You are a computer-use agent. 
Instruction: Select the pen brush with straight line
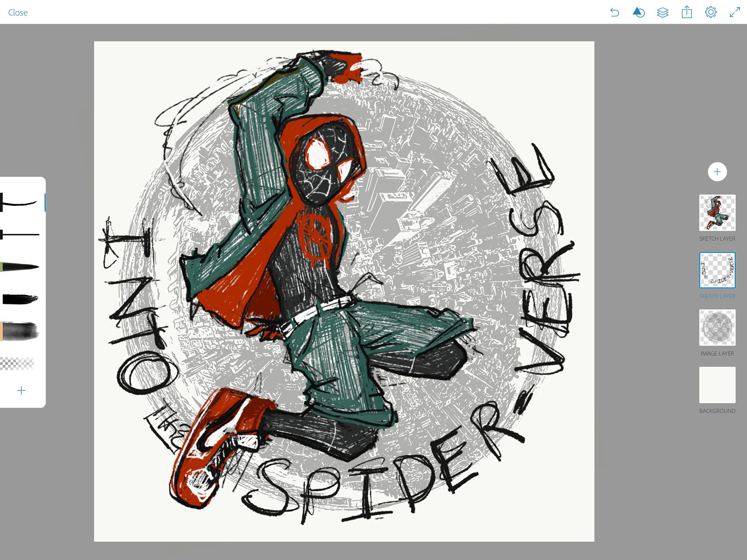[20, 235]
